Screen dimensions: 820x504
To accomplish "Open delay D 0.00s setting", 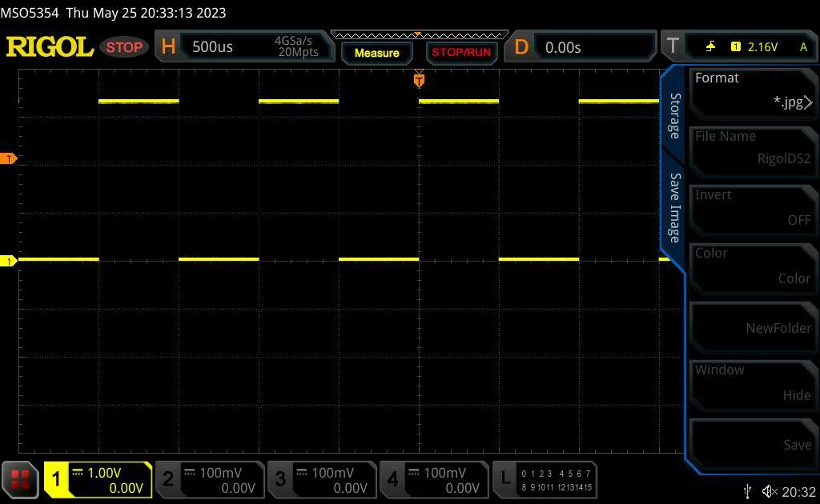I will (x=580, y=47).
